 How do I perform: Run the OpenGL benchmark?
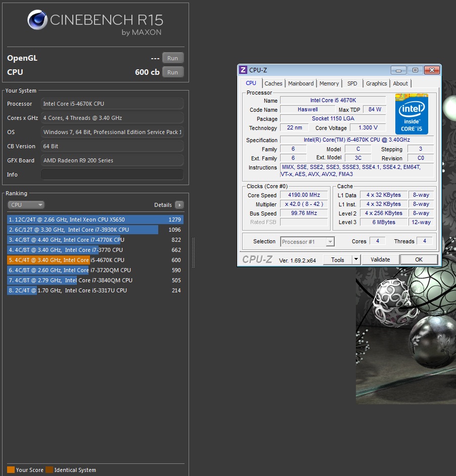(x=172, y=58)
